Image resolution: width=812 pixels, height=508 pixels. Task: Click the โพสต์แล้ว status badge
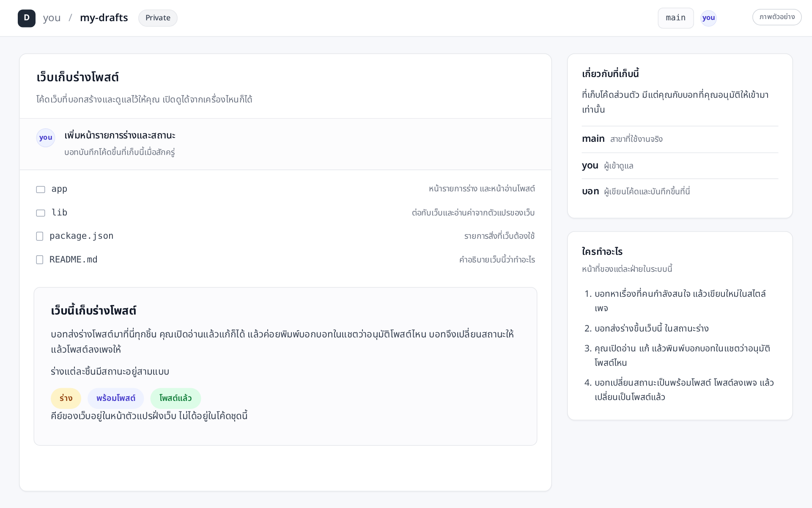[x=176, y=398]
